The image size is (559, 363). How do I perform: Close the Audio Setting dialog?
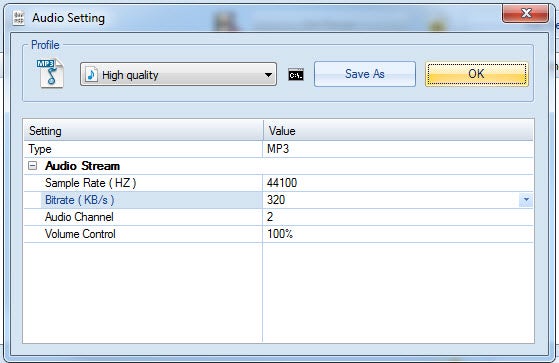(x=525, y=14)
